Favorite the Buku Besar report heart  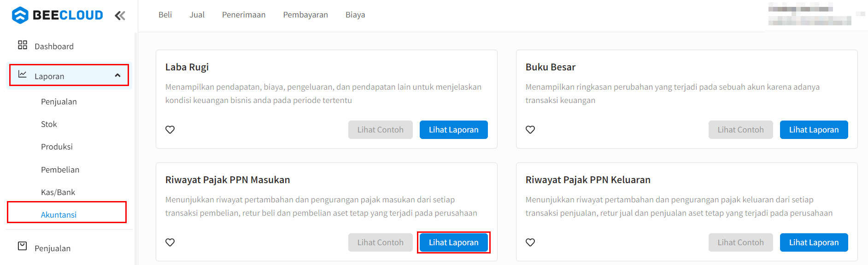tap(530, 130)
